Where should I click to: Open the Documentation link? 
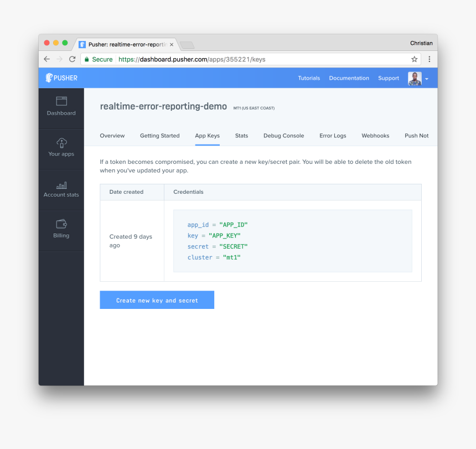point(349,78)
